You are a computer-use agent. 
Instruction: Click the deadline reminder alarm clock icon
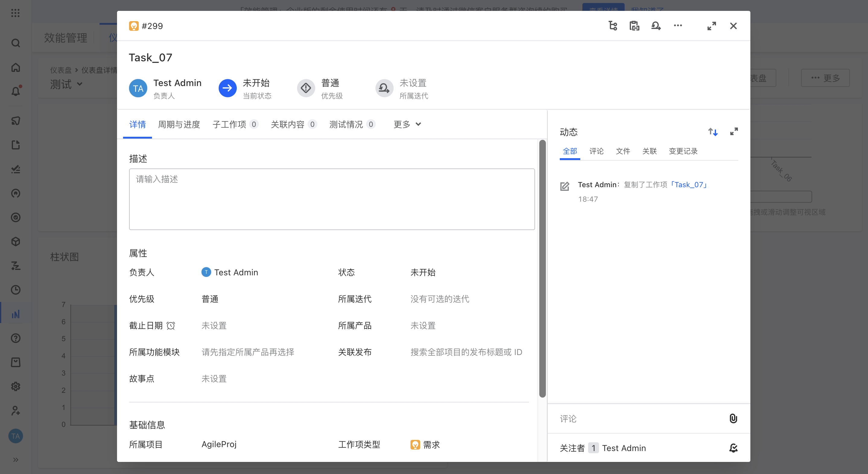171,325
